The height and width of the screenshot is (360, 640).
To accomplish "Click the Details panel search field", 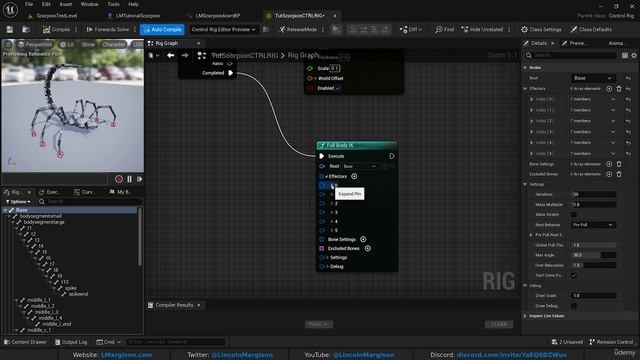I will [571, 55].
